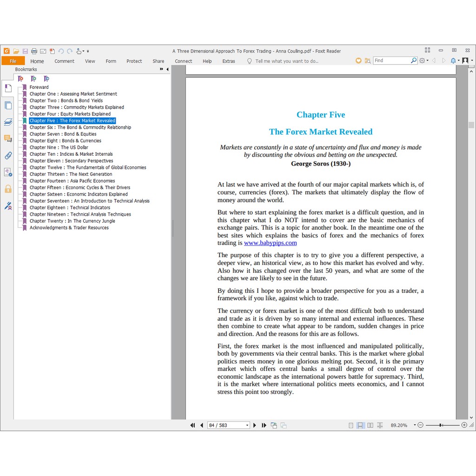Image resolution: width=476 pixels, height=476 pixels.
Task: Click the advanced folder search icon
Action: (x=368, y=61)
